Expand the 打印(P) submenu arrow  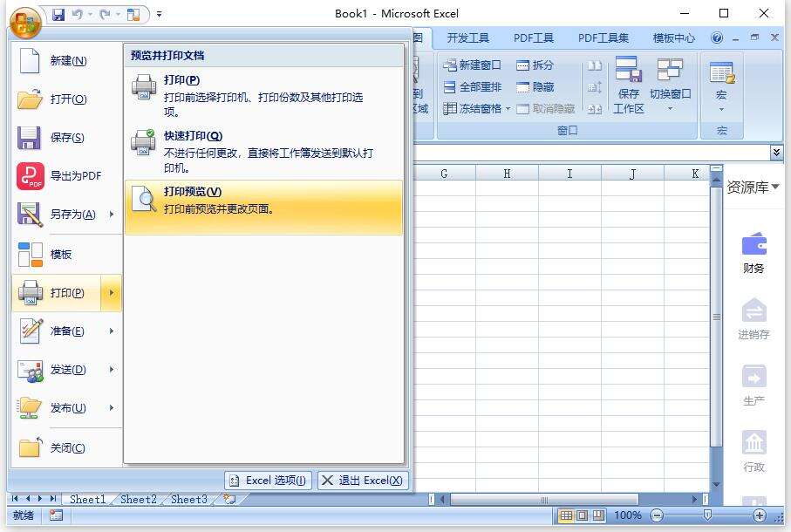[x=112, y=293]
